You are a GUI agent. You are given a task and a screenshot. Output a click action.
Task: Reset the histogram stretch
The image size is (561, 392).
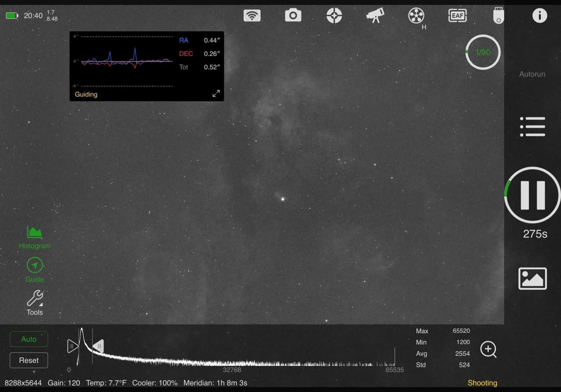pyautogui.click(x=29, y=360)
